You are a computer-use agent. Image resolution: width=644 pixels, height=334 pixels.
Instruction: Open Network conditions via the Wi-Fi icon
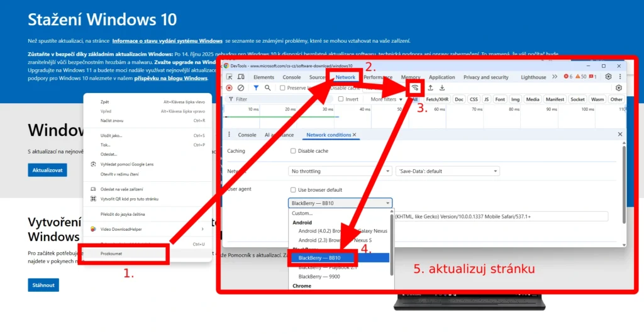pyautogui.click(x=415, y=87)
